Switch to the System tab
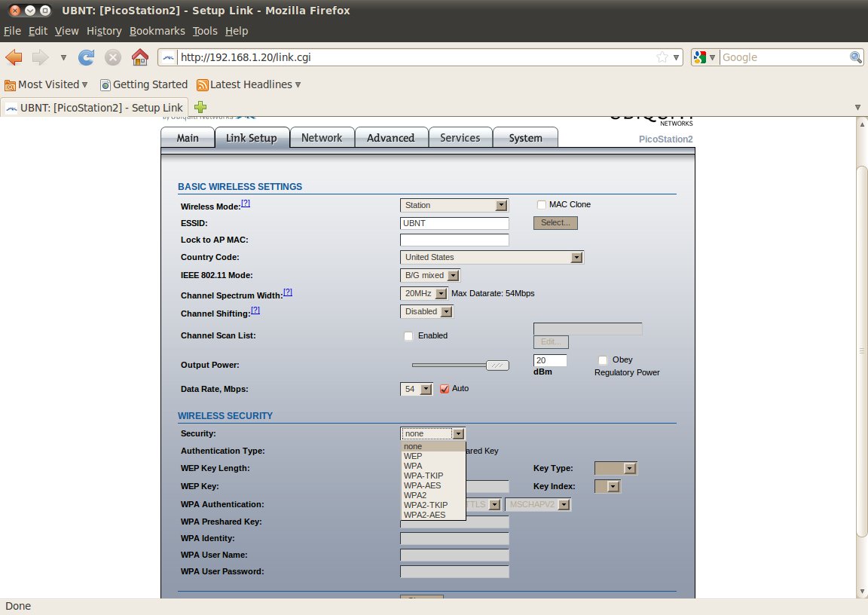 pos(525,138)
